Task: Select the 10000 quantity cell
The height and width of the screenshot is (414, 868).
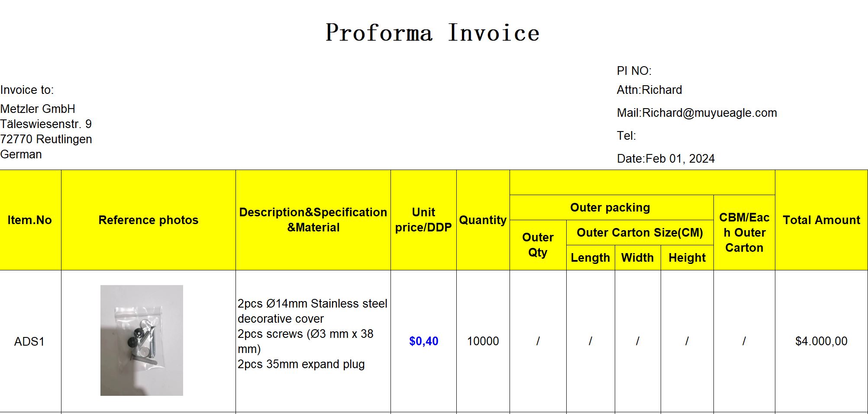Action: click(x=483, y=341)
